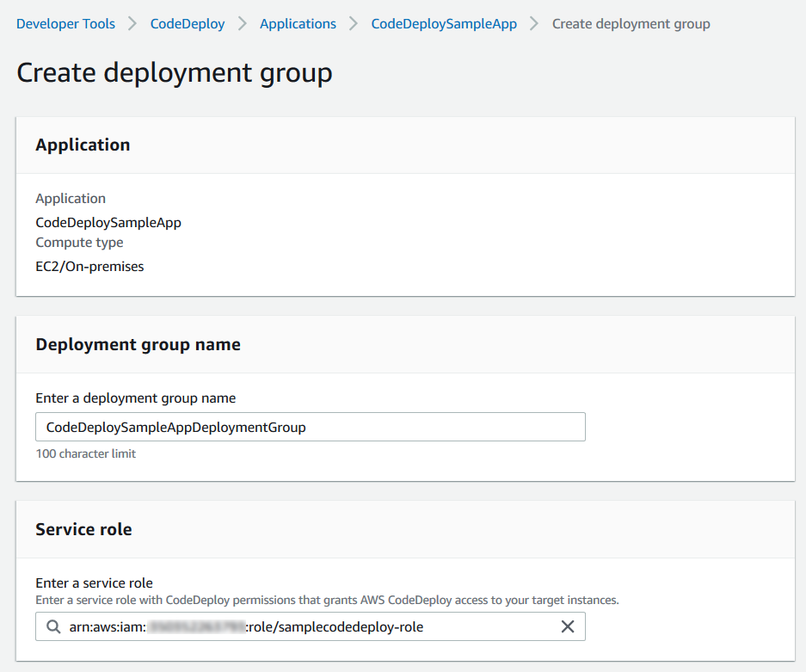Click the Create deployment group page heading
The width and height of the screenshot is (806, 672).
click(x=175, y=72)
